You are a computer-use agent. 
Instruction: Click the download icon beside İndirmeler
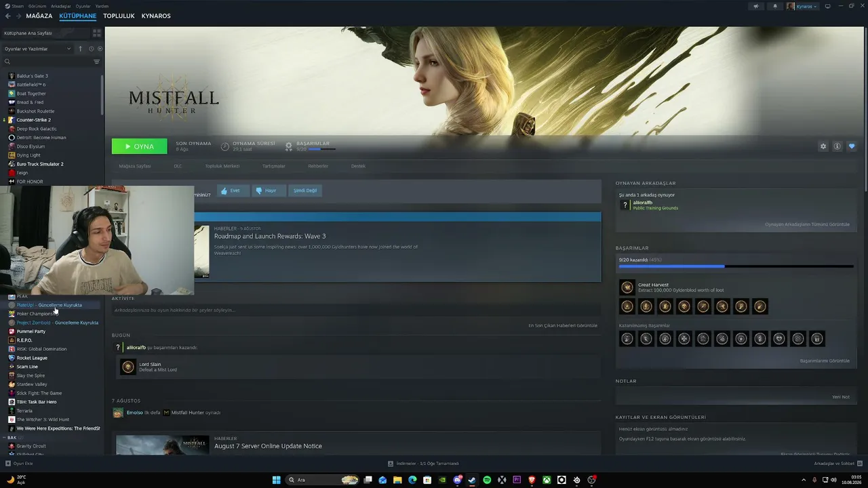click(391, 464)
